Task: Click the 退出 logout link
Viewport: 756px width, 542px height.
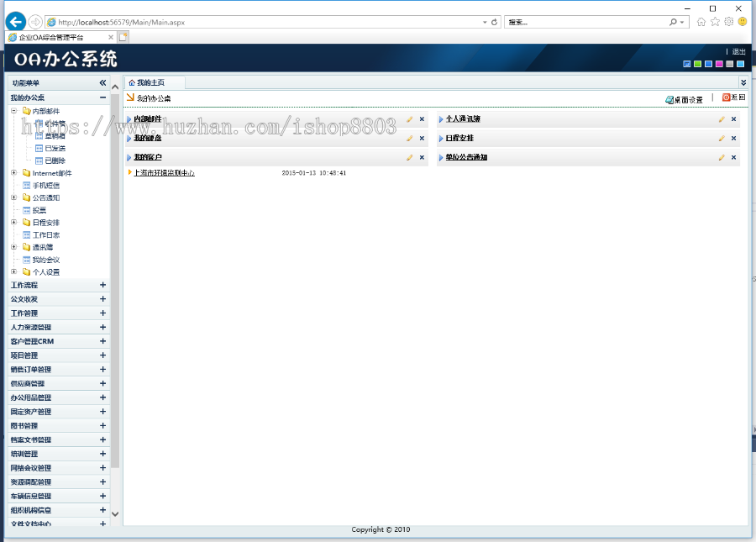Action: (x=738, y=51)
